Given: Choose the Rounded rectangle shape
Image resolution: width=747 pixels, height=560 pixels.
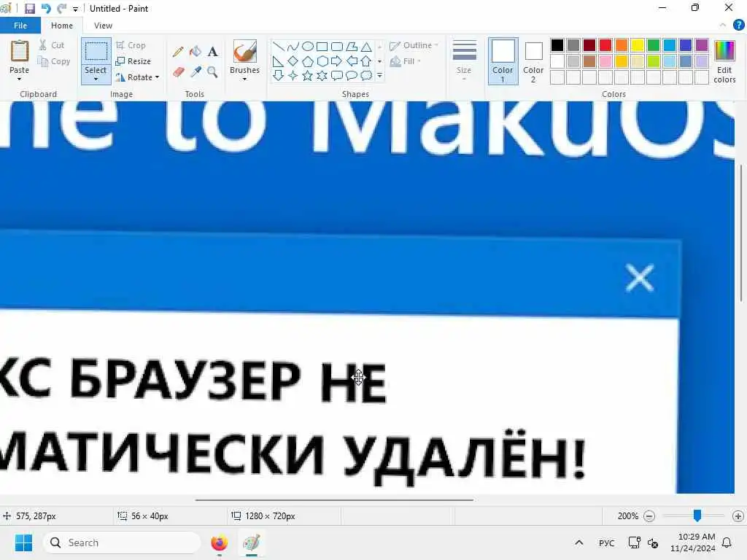Looking at the screenshot, I should pyautogui.click(x=337, y=47).
